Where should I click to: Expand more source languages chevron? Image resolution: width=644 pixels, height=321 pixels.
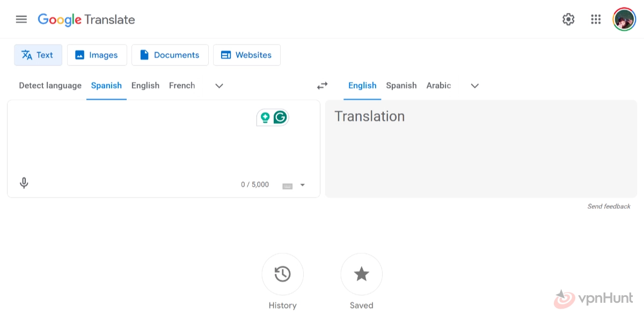pos(219,85)
